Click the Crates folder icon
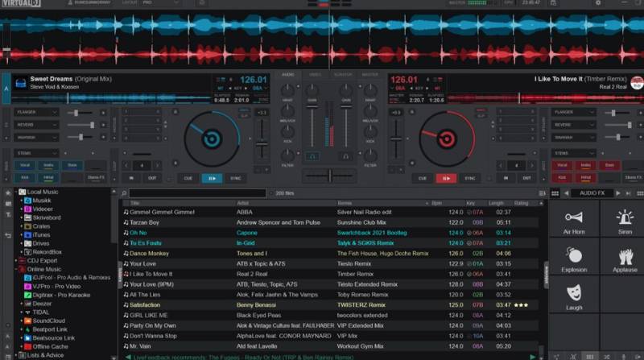This screenshot has height=360, width=644. coord(28,226)
